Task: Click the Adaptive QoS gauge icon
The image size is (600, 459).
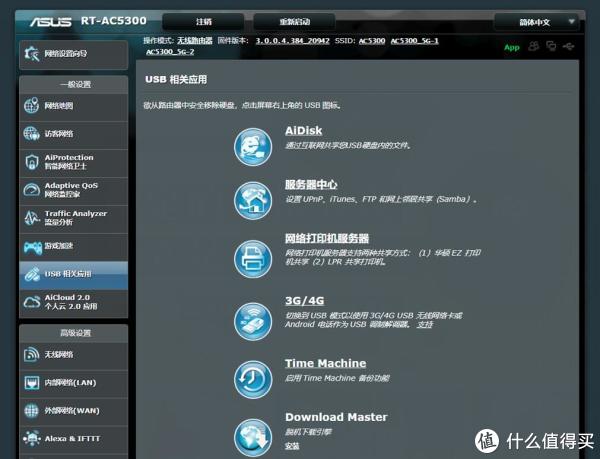Action: [x=31, y=190]
